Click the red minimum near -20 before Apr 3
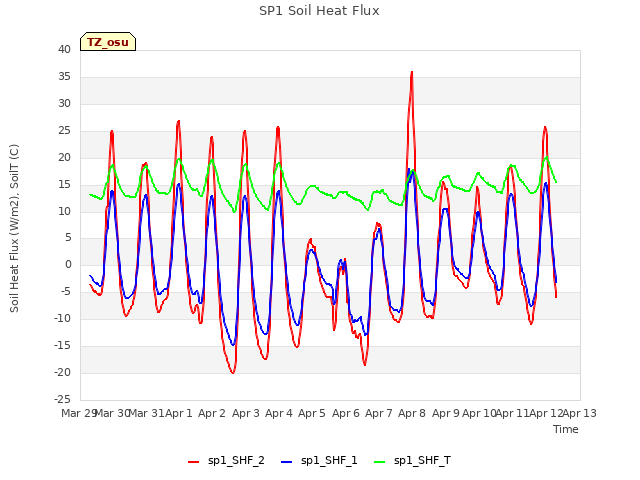The height and width of the screenshot is (480, 640). 233,372
